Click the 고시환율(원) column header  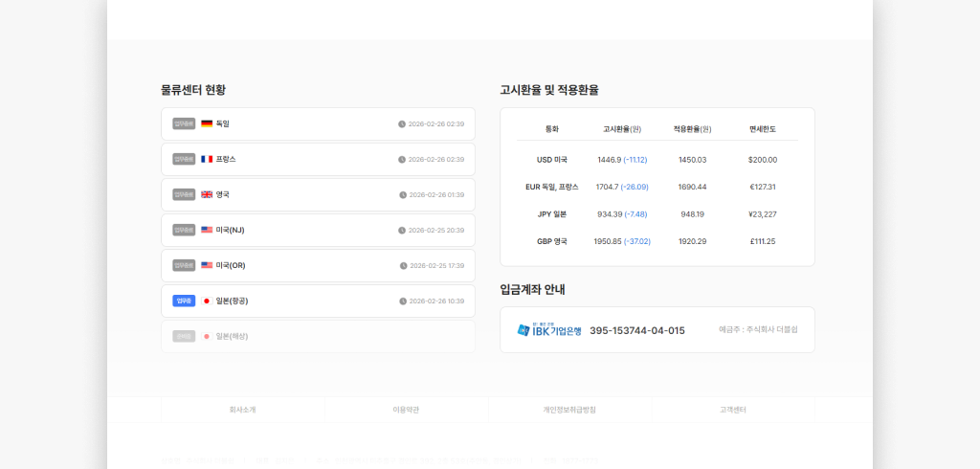pyautogui.click(x=622, y=129)
